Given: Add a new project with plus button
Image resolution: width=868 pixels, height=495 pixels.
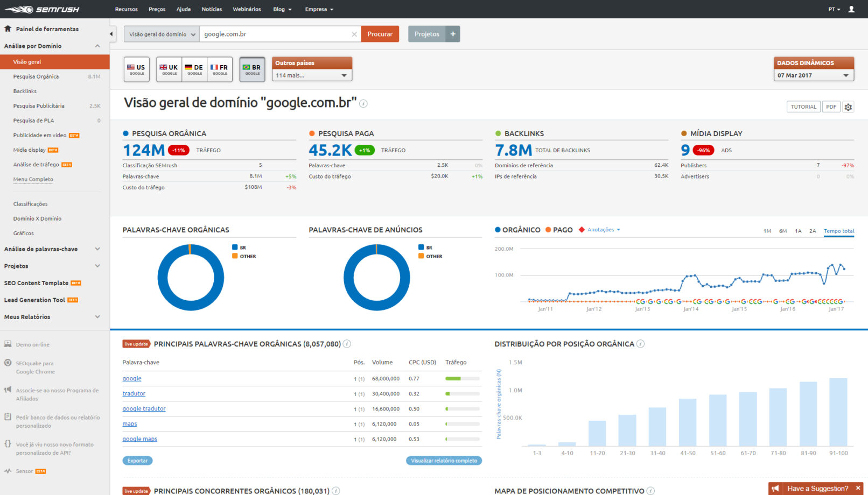Looking at the screenshot, I should [453, 34].
